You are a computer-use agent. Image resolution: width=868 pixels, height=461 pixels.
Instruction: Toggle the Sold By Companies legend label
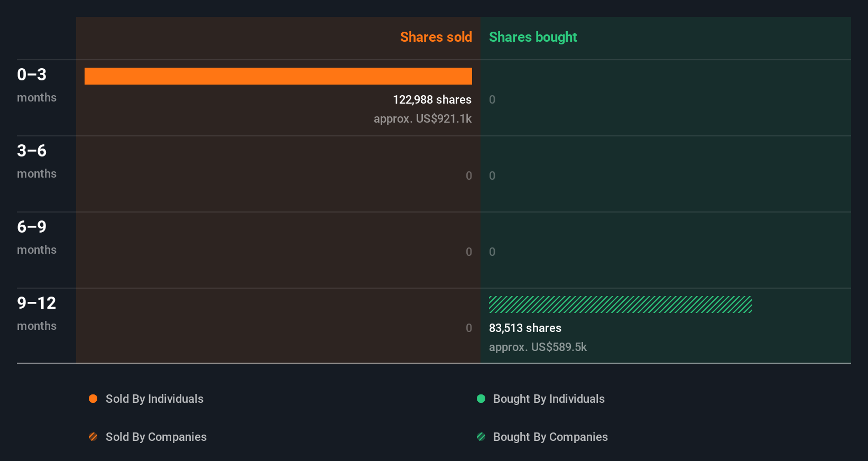[x=156, y=437]
